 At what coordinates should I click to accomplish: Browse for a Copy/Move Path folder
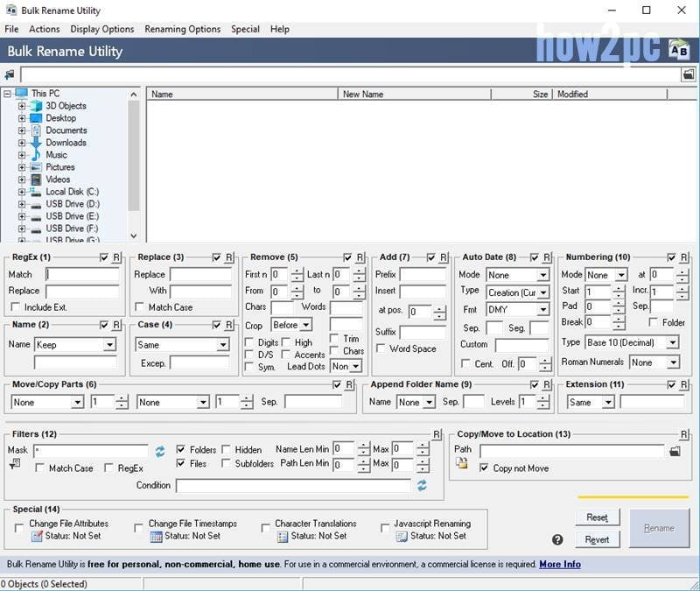pos(675,451)
